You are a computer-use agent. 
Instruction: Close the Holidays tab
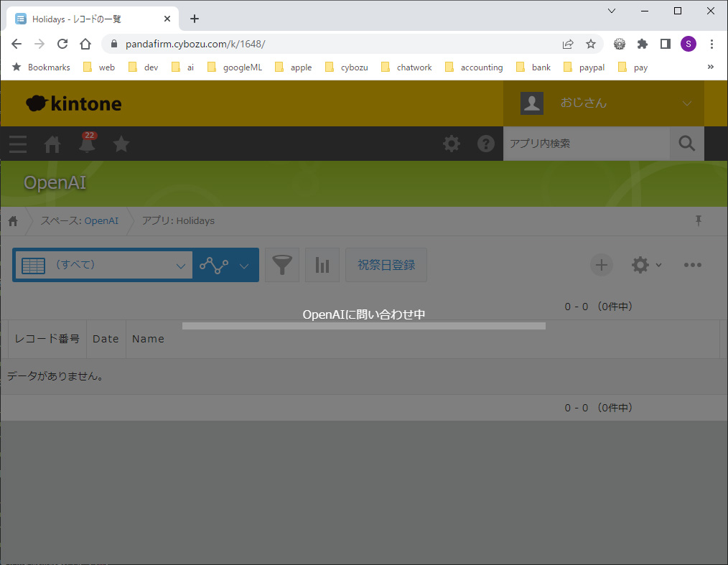pos(167,19)
